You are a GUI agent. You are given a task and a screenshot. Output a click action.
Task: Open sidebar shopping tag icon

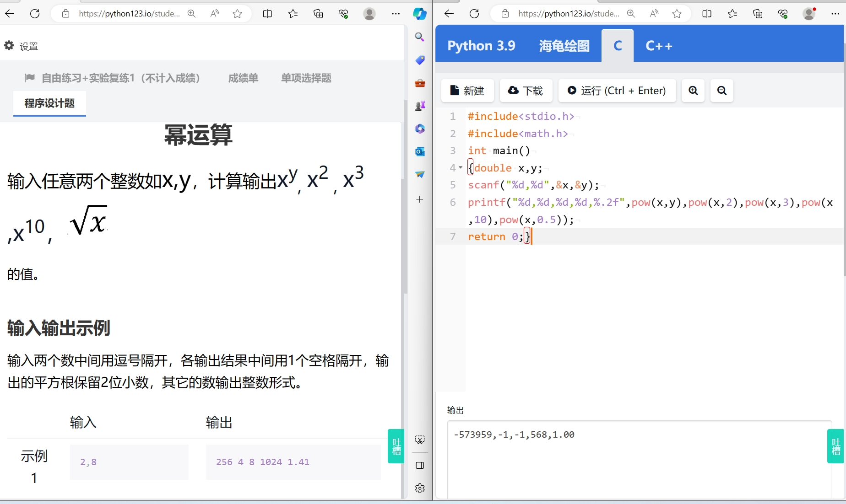coord(420,60)
